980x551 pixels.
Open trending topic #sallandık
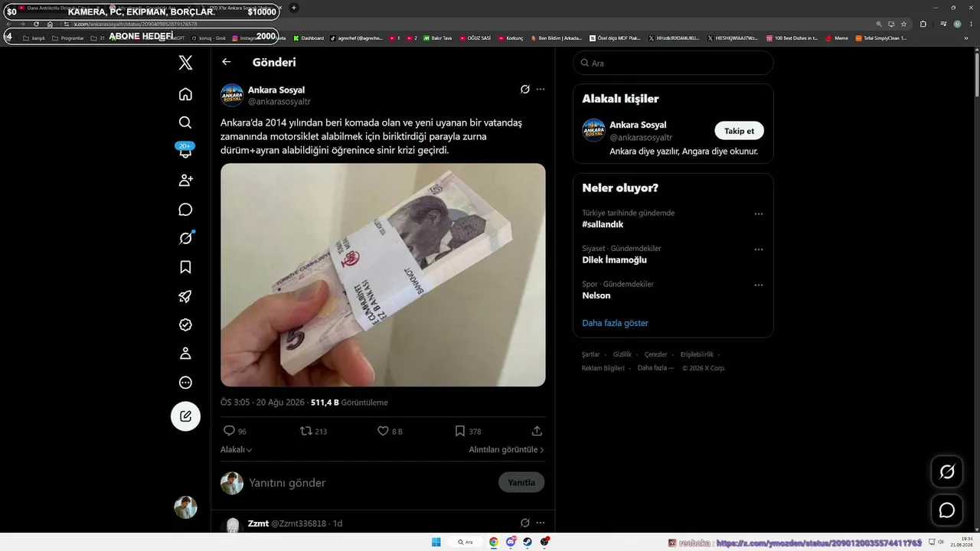603,224
